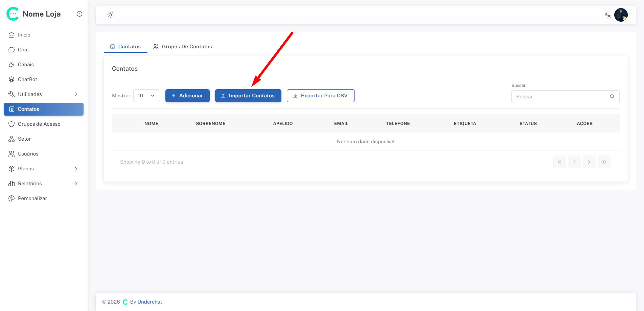Go to Canais in sidebar
Screen dimensions: 644x311
click(26, 65)
